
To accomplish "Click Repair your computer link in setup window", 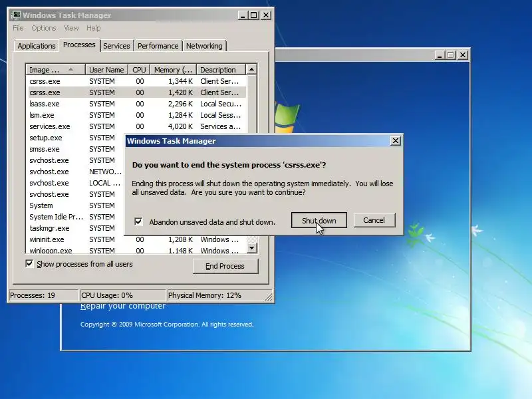I will tap(123, 306).
